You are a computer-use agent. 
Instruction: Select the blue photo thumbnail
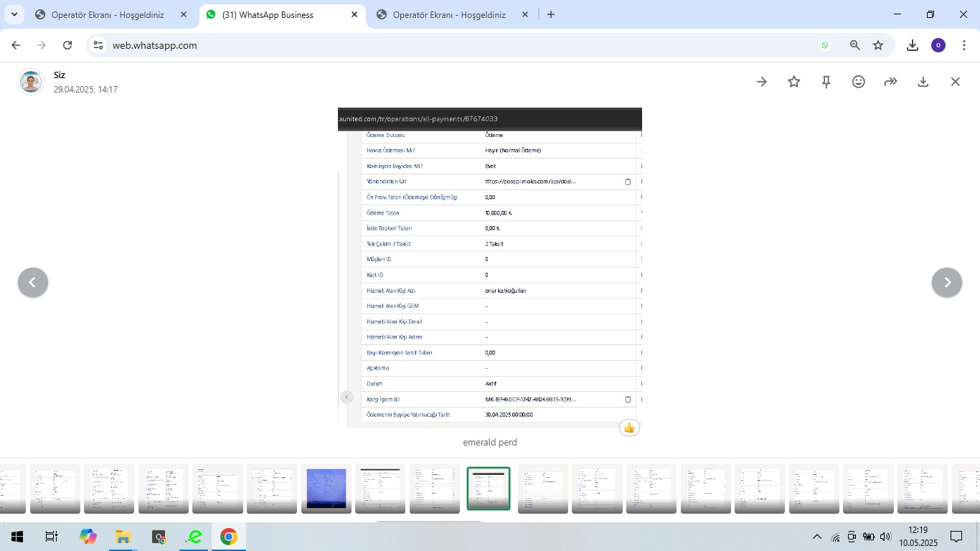pos(326,489)
